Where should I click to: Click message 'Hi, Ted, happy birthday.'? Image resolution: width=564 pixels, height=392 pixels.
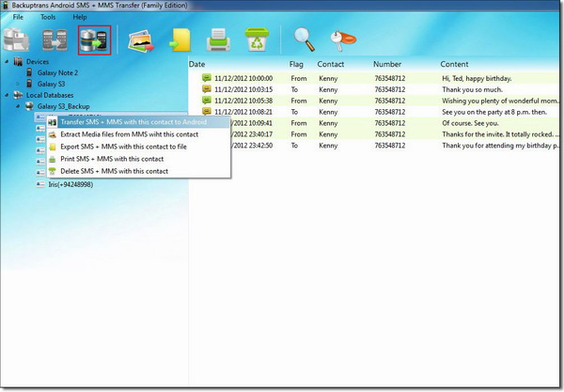point(477,78)
